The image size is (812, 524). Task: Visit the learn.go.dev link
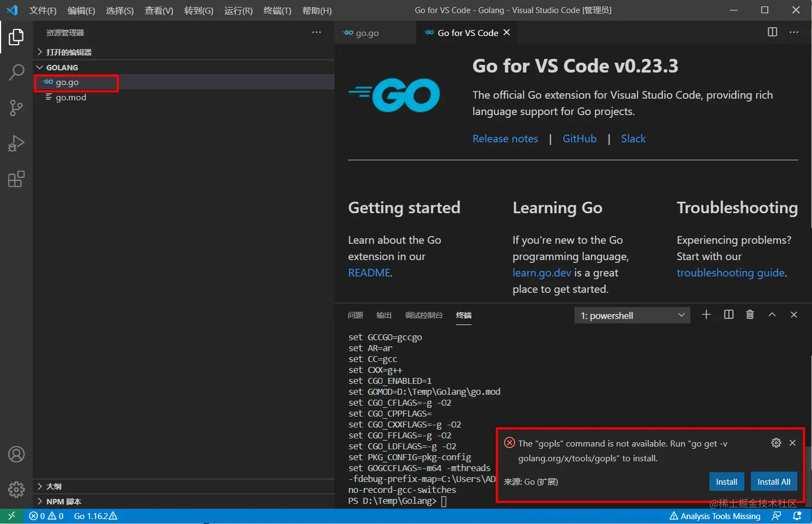[x=542, y=273]
